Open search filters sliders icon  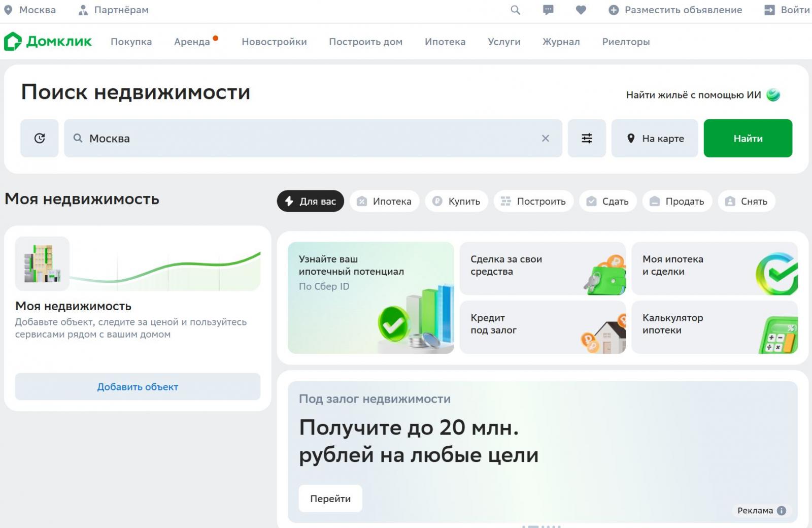click(587, 138)
